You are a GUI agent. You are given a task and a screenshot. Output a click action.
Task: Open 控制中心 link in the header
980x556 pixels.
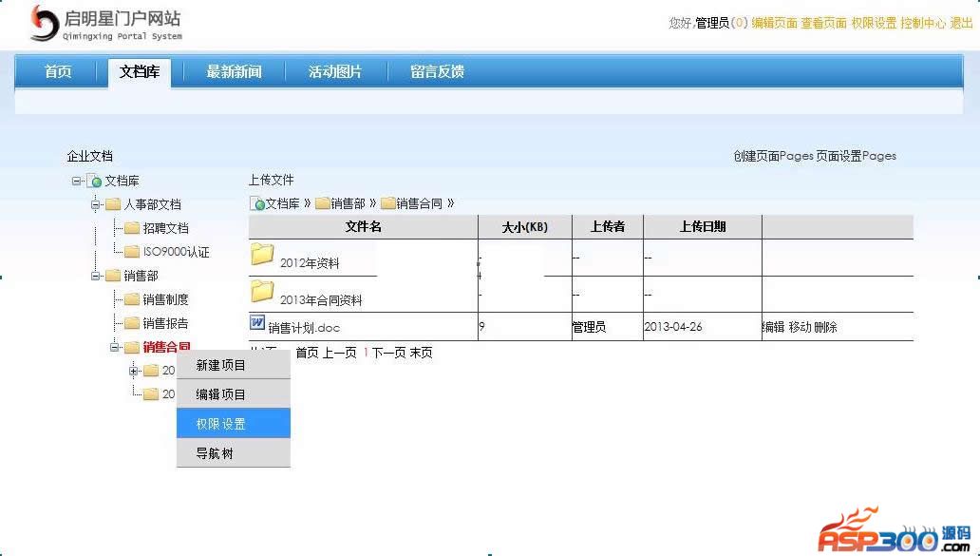[x=923, y=23]
